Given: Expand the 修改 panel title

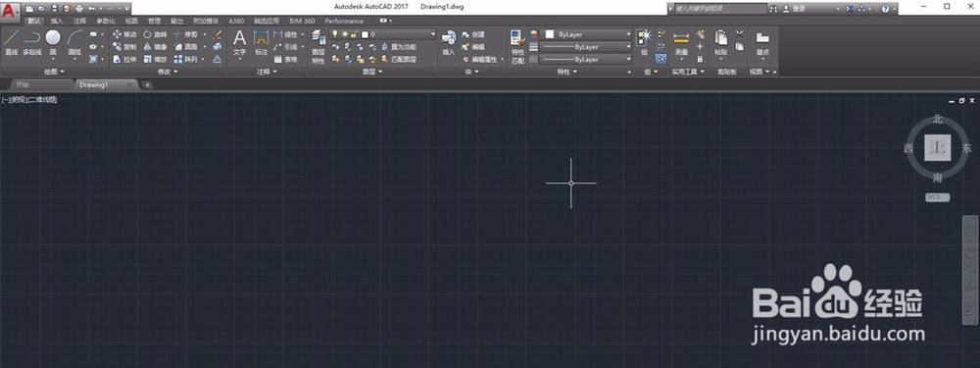Looking at the screenshot, I should coord(167,72).
